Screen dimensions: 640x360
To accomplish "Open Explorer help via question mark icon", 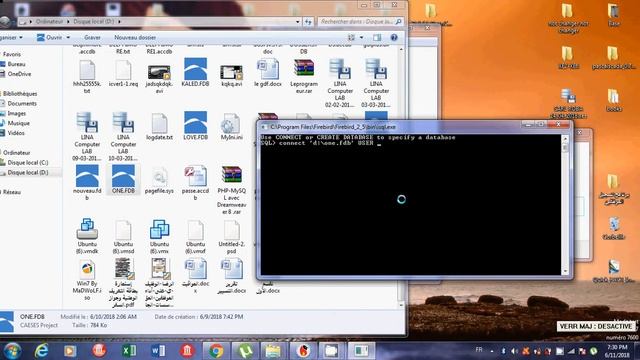I will [394, 38].
